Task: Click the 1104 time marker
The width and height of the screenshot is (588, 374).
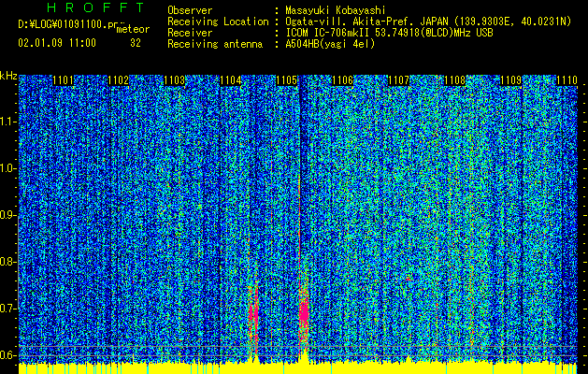Action: tap(231, 80)
